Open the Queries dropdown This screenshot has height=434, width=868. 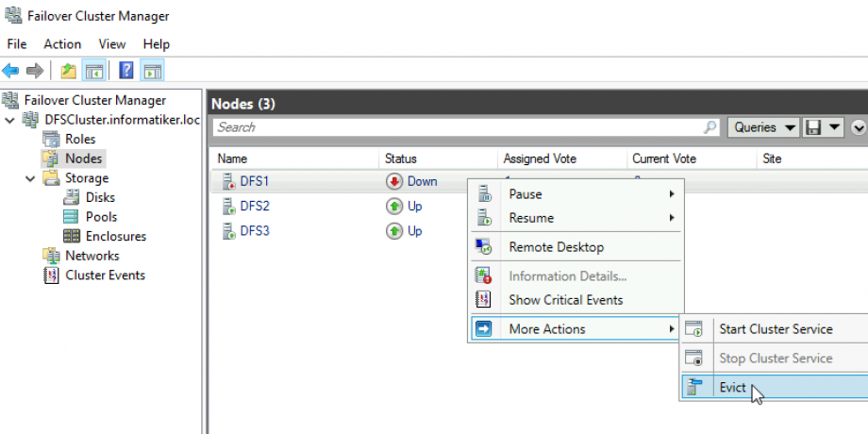(x=762, y=127)
